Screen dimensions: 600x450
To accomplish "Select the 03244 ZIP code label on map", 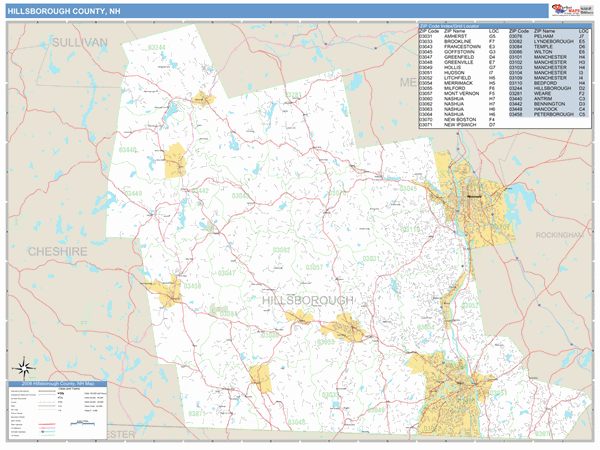I will [x=157, y=48].
